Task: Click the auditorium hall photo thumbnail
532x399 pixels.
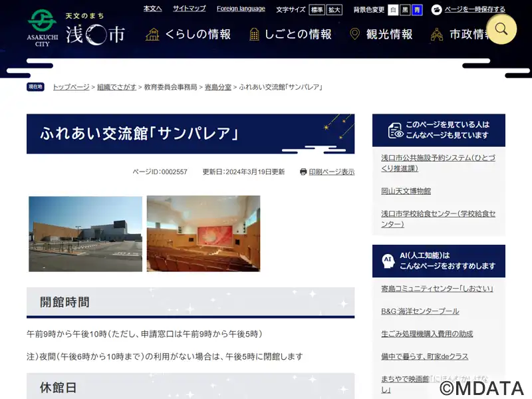Action: (x=203, y=233)
